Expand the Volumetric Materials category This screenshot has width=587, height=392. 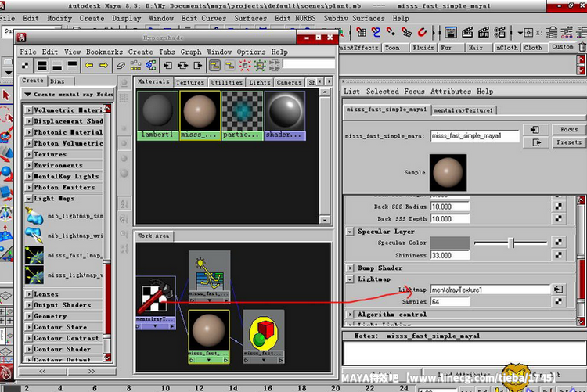(x=28, y=110)
